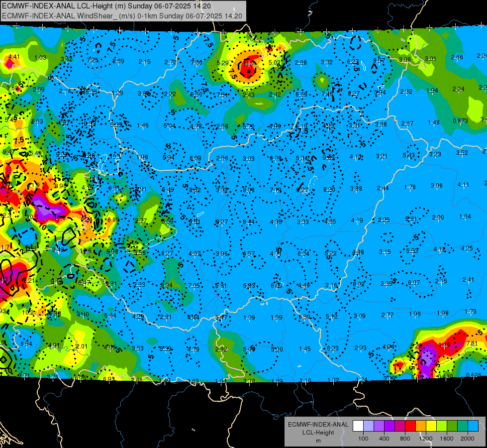Click the 'LCL-Height' label in the legend

tap(318, 433)
